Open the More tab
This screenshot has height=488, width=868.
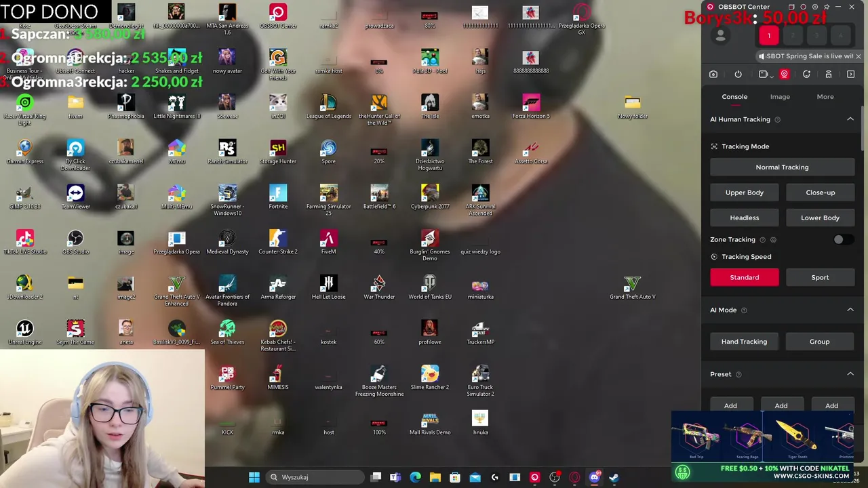[825, 97]
